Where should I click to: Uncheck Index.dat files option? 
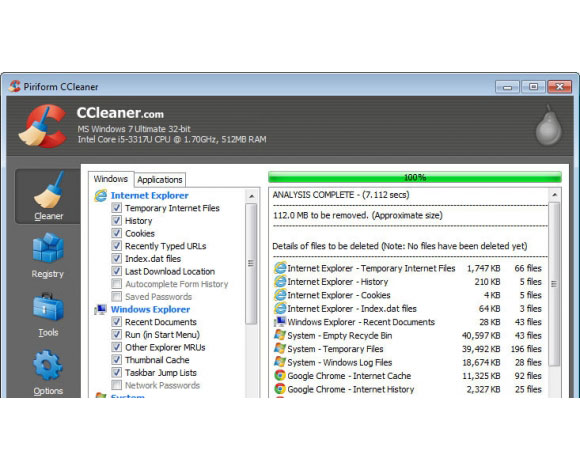(x=117, y=258)
